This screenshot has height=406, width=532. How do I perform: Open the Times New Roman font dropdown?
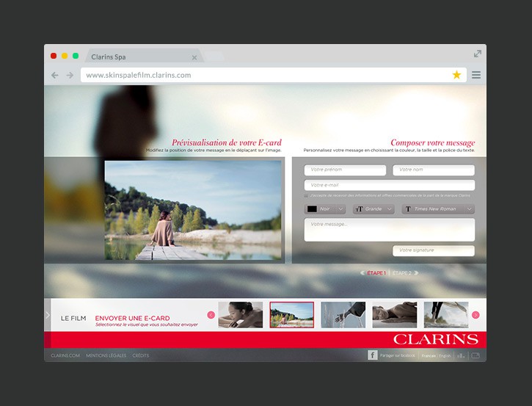pyautogui.click(x=438, y=209)
